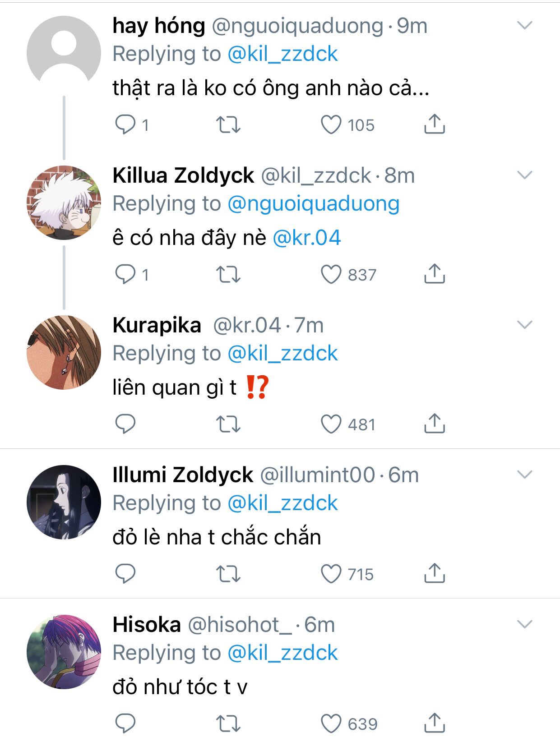
Task: Retweet hay hóng's tweet
Action: point(228,125)
